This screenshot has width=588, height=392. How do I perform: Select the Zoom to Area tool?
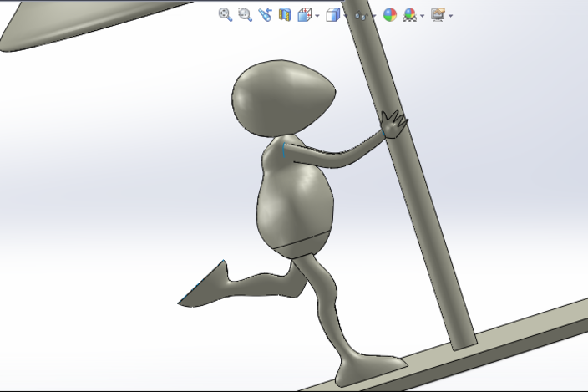click(x=245, y=14)
